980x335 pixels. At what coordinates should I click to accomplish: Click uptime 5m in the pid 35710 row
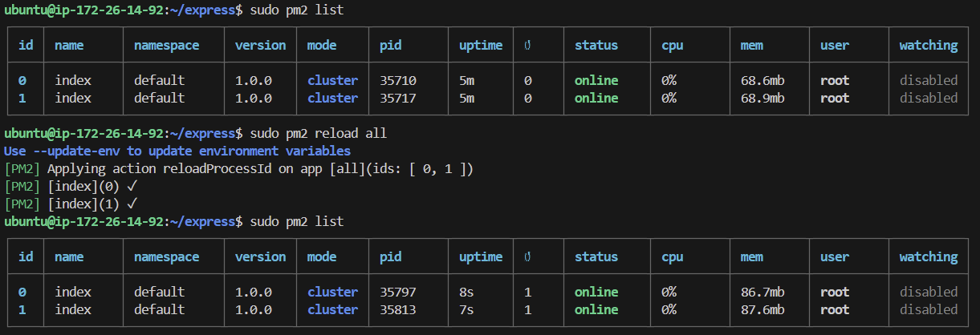coord(467,80)
